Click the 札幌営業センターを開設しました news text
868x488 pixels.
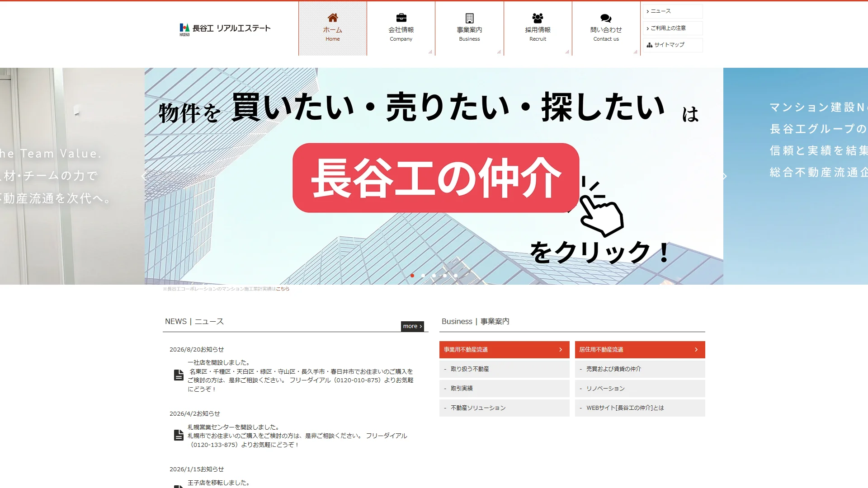pos(235,427)
